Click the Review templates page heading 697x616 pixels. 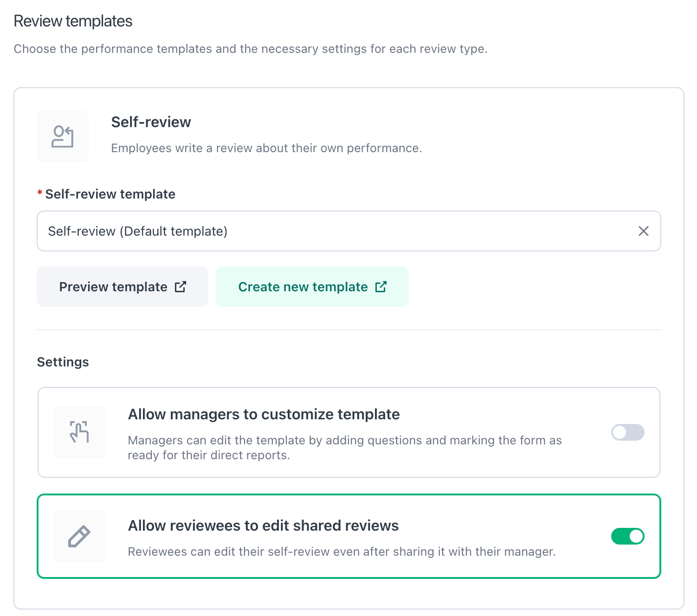73,21
